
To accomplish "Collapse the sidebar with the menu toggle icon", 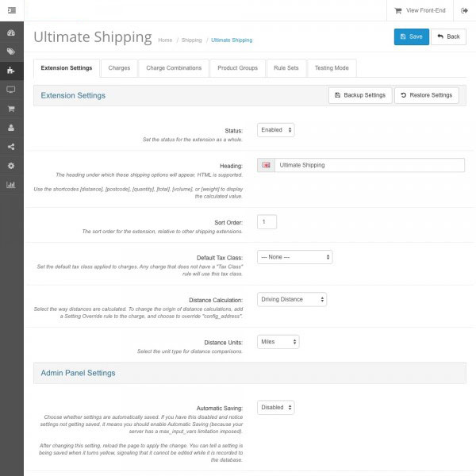I will (x=11, y=10).
